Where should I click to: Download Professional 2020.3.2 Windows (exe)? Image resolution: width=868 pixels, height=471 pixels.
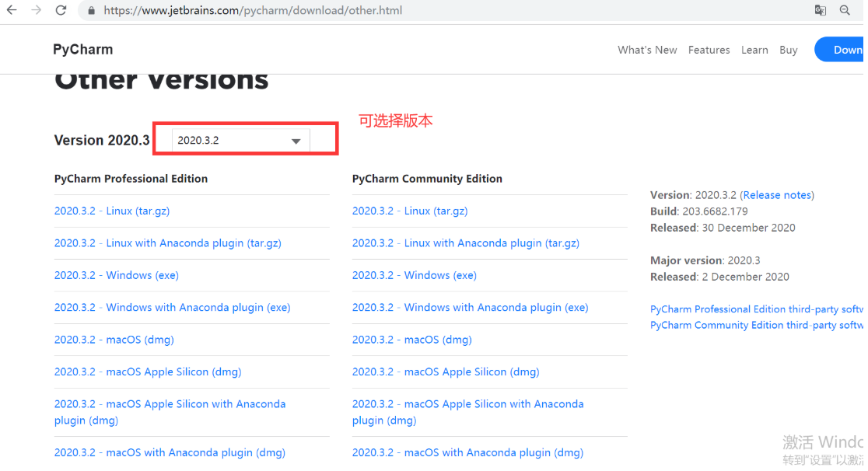pos(116,275)
